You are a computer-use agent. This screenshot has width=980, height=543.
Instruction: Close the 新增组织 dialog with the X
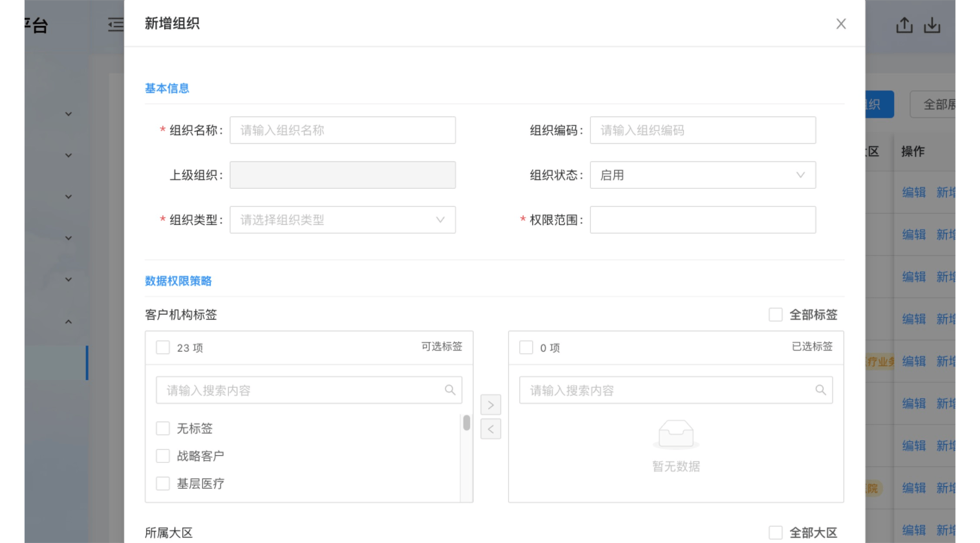coord(841,24)
